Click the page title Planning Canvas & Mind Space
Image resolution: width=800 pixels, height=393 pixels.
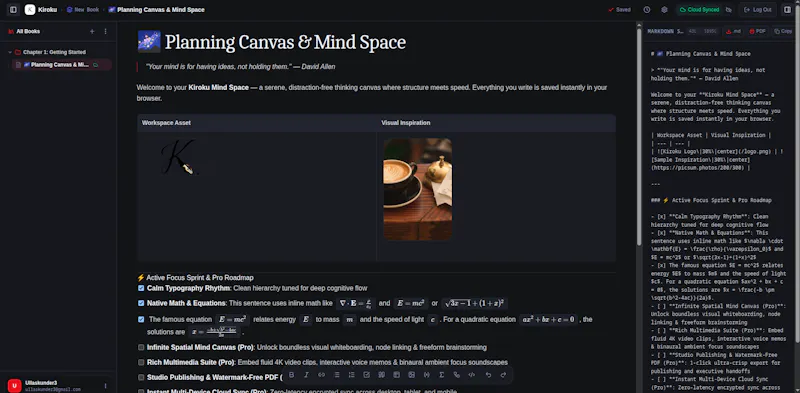(285, 42)
